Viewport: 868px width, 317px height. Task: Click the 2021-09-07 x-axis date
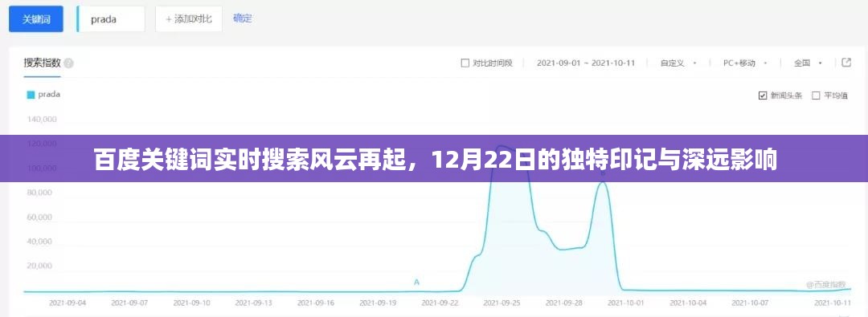[129, 303]
